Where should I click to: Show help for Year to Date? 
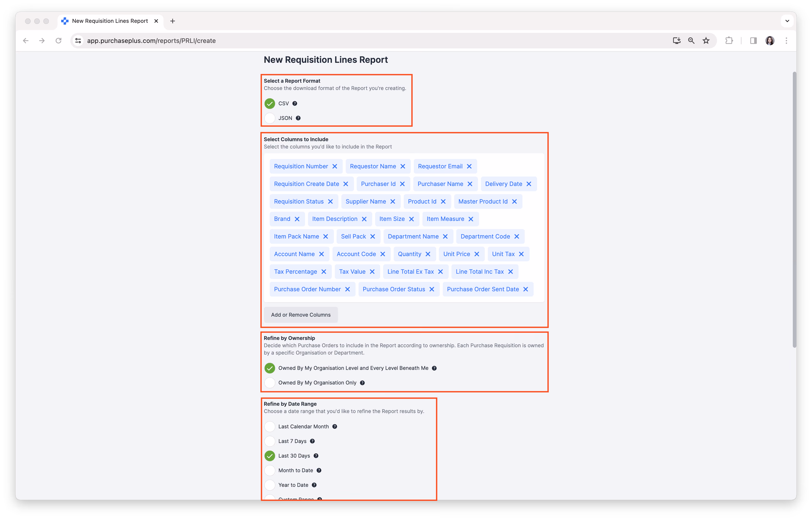pyautogui.click(x=314, y=485)
